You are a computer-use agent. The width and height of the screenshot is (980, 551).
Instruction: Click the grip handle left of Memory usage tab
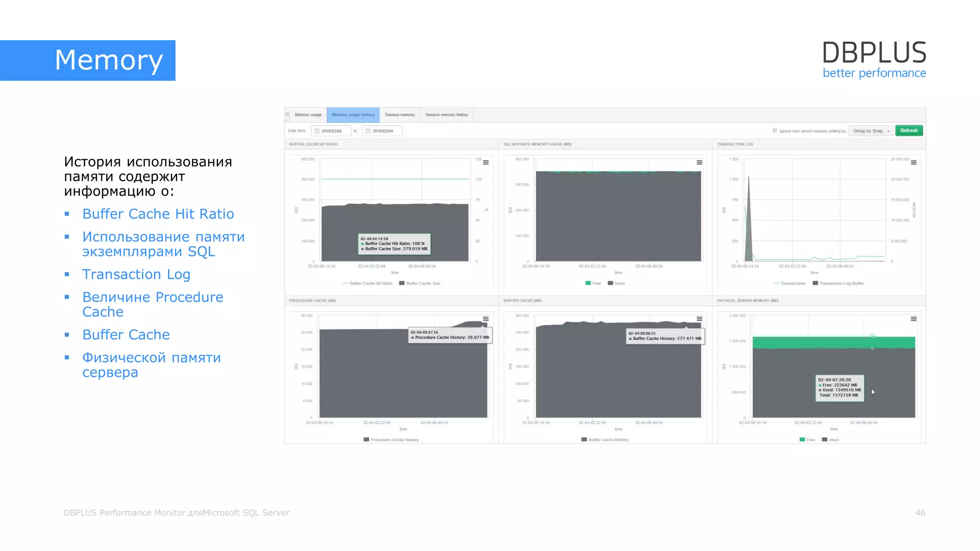pyautogui.click(x=288, y=114)
